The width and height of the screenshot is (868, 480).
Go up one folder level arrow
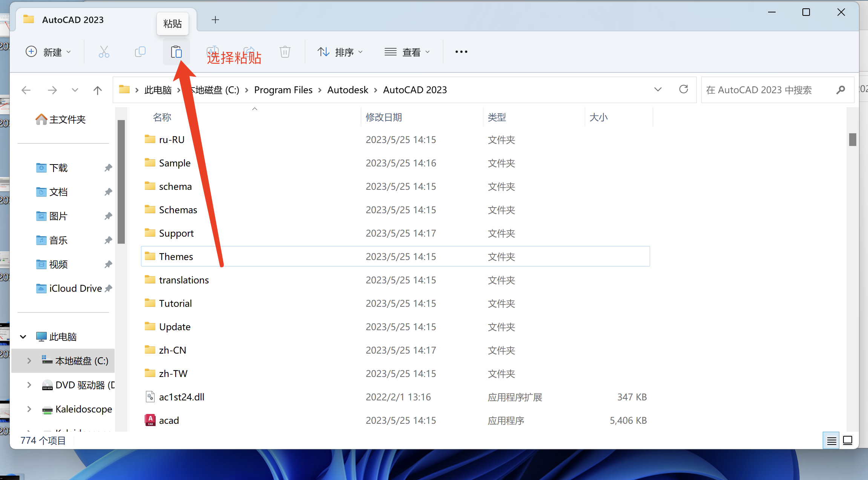[x=97, y=90]
